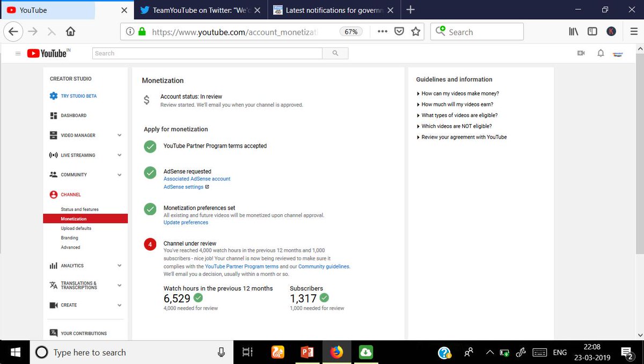
Task: Open Video Manager section
Action: [x=78, y=135]
